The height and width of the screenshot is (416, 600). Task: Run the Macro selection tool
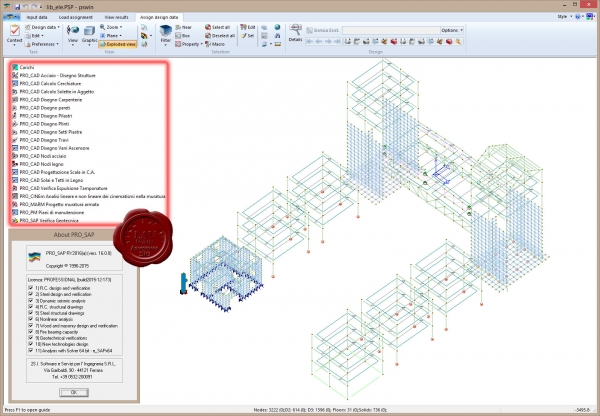tap(215, 44)
